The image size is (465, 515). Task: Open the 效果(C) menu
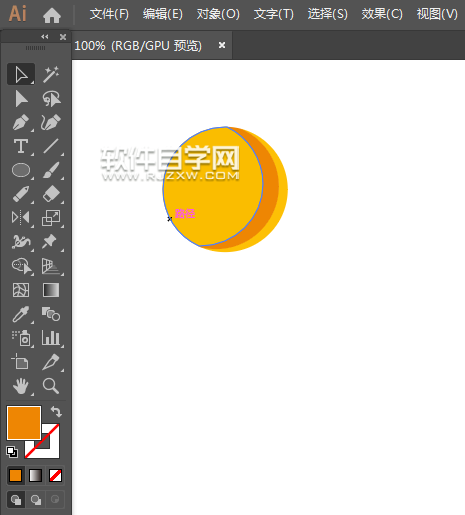coord(382,14)
